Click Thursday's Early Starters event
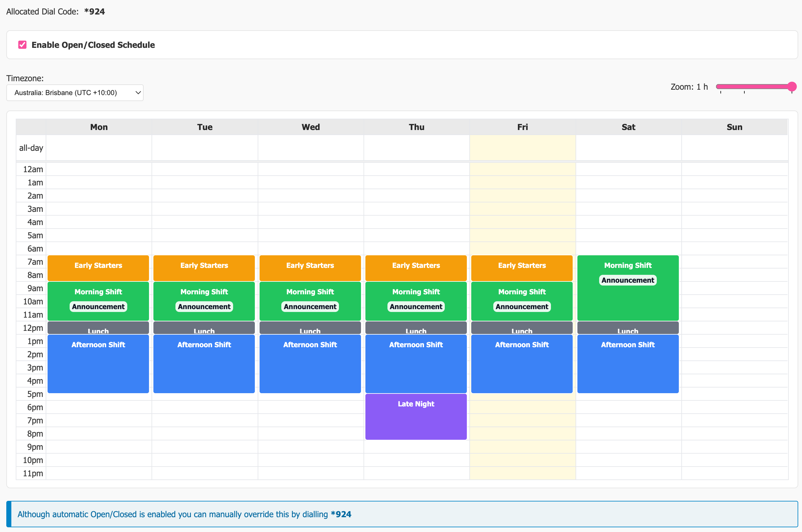The height and width of the screenshot is (532, 802). point(416,268)
